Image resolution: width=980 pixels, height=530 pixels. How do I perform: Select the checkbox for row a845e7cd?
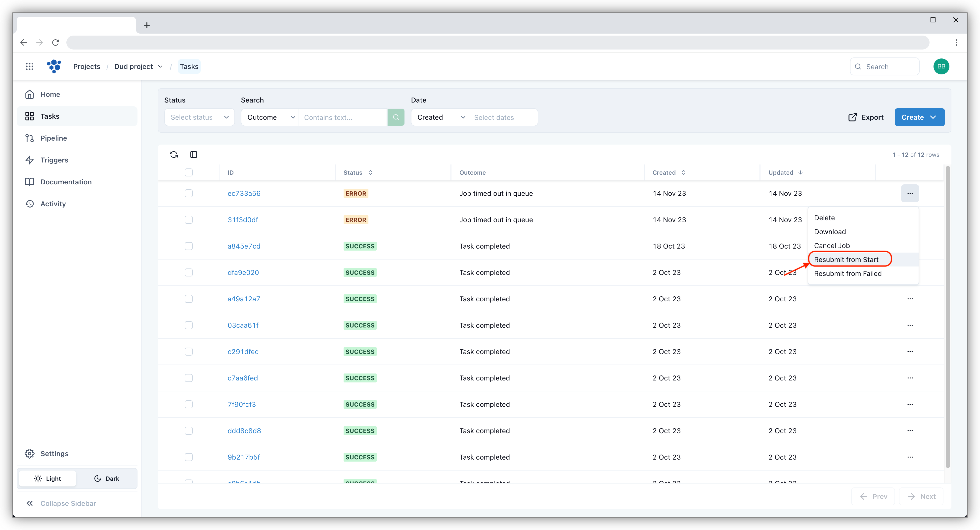[188, 246]
